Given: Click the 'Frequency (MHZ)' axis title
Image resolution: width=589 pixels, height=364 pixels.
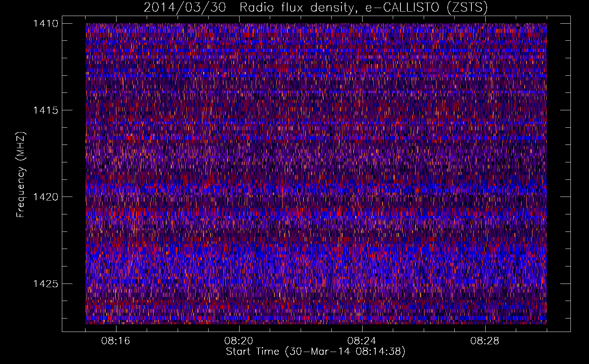Looking at the screenshot, I should (21, 175).
